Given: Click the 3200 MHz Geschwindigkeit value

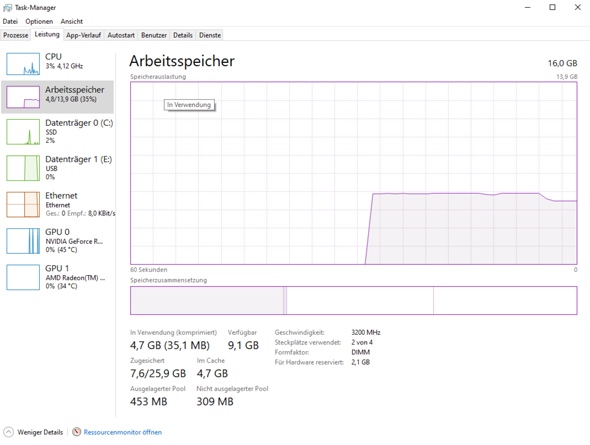Looking at the screenshot, I should coord(366,333).
